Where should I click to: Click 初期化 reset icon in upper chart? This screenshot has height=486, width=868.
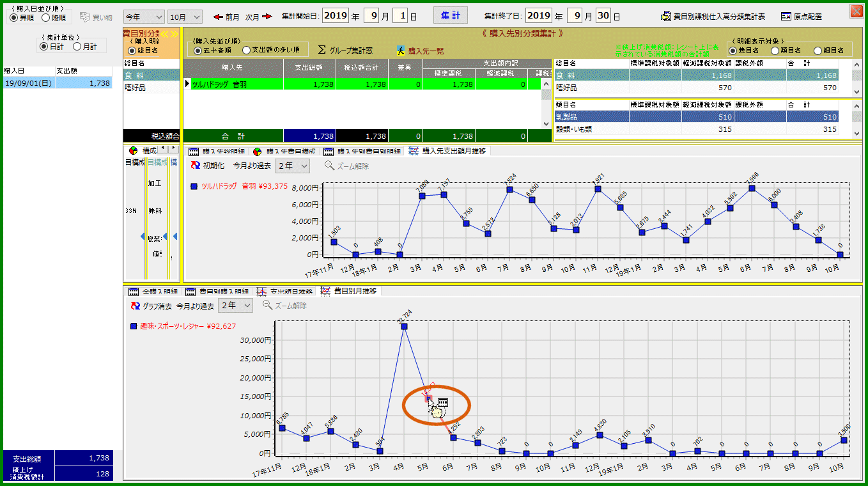pos(197,166)
